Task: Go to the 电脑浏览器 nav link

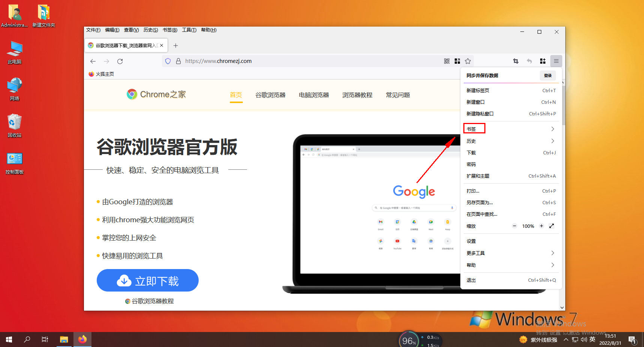Action: (x=314, y=95)
